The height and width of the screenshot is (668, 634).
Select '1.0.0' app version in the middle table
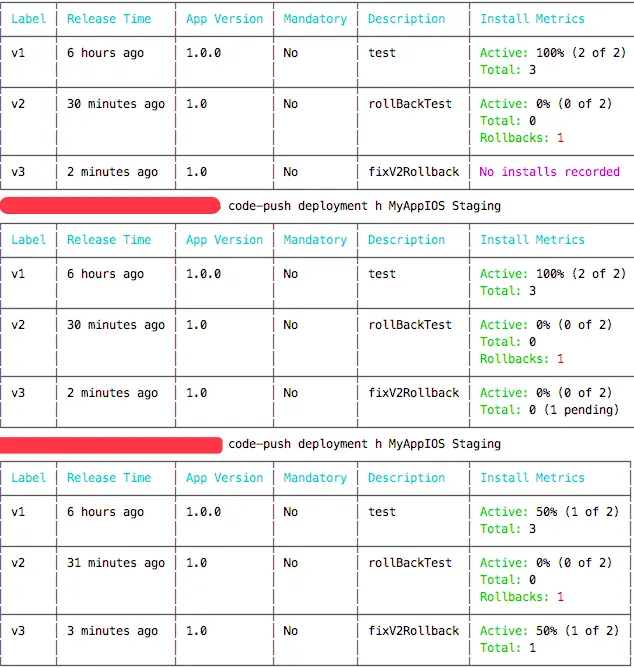[204, 274]
